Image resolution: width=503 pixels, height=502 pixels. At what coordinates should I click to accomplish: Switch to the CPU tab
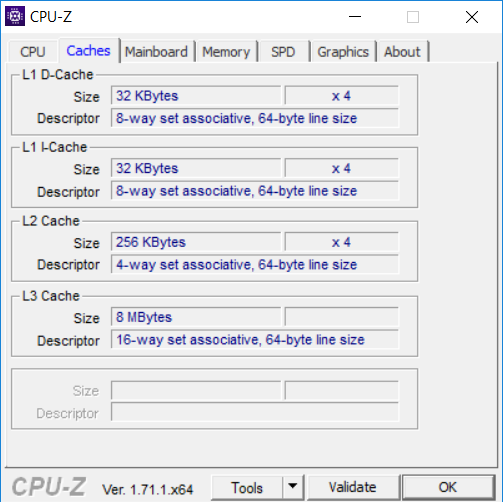tap(33, 52)
